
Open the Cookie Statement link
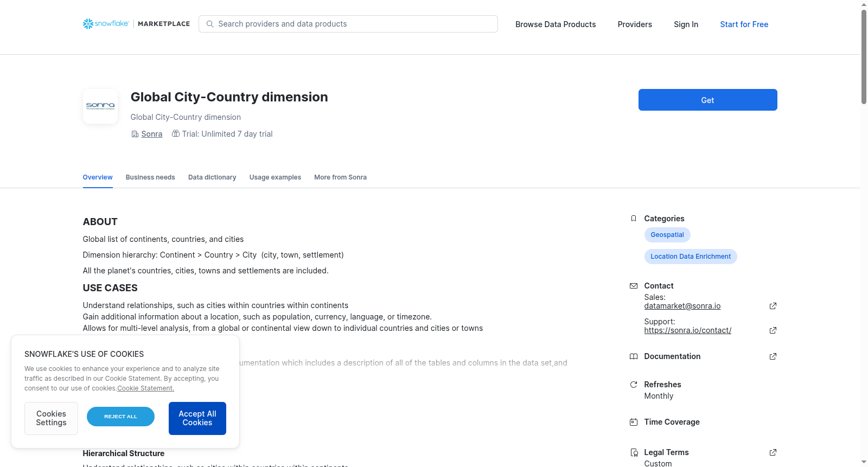[x=145, y=388]
